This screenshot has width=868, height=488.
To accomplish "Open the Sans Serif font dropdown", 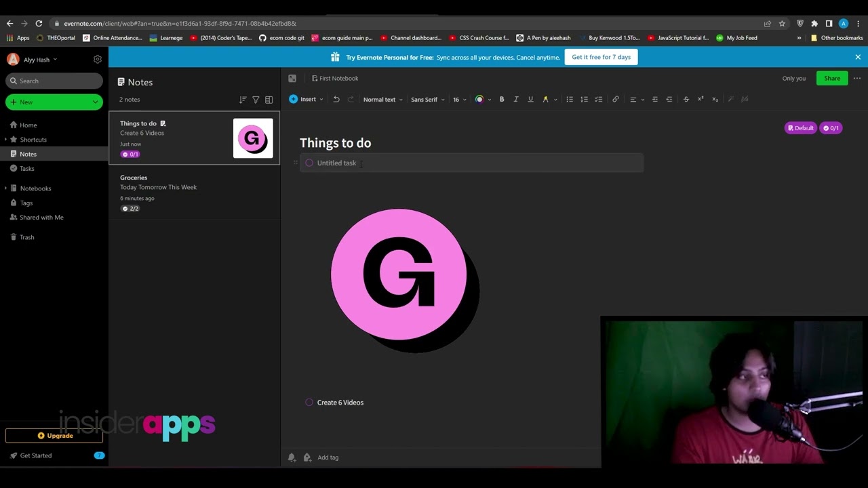I will tap(427, 100).
